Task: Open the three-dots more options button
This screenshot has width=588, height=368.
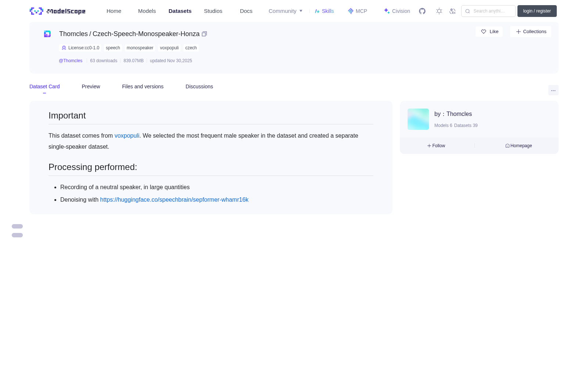Action: point(553,90)
